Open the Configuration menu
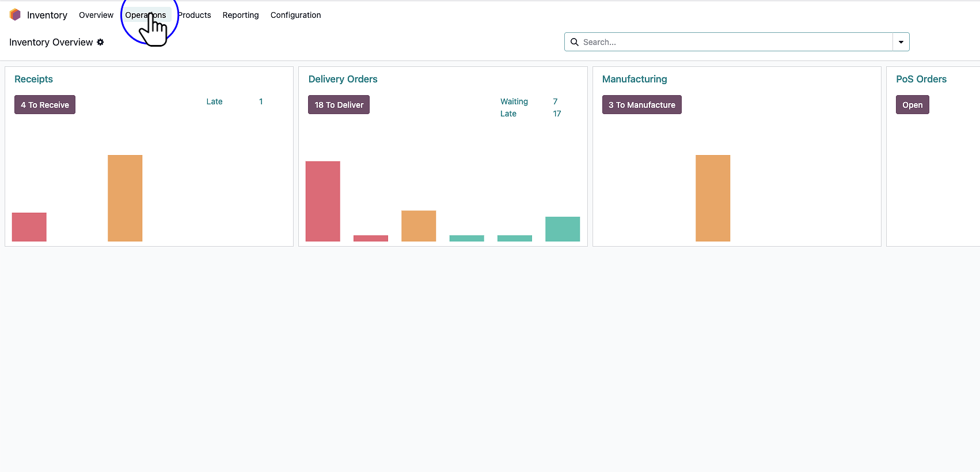The image size is (980, 472). pos(295,15)
